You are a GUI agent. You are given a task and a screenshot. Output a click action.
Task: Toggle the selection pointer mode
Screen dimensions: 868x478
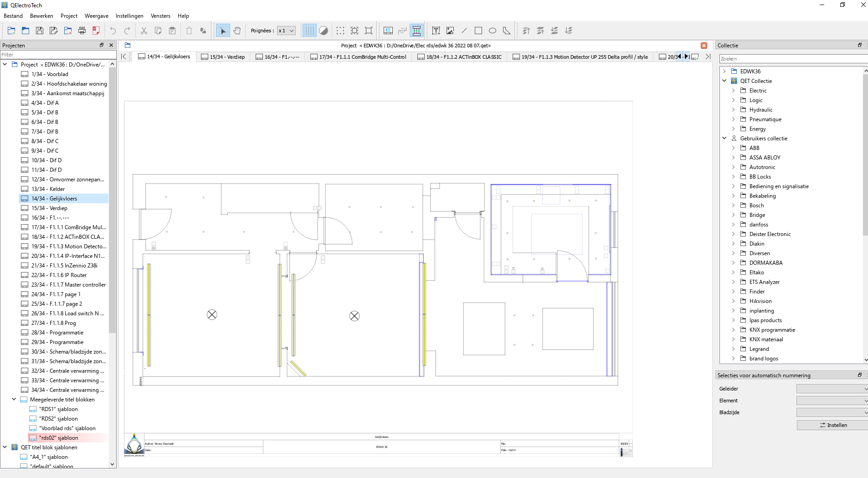[223, 31]
